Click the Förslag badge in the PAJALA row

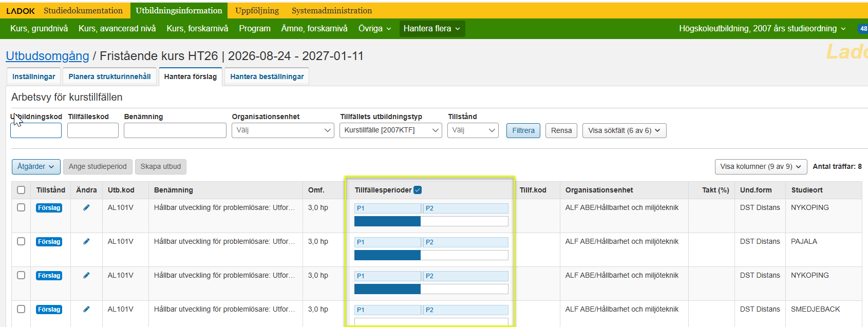(x=49, y=242)
